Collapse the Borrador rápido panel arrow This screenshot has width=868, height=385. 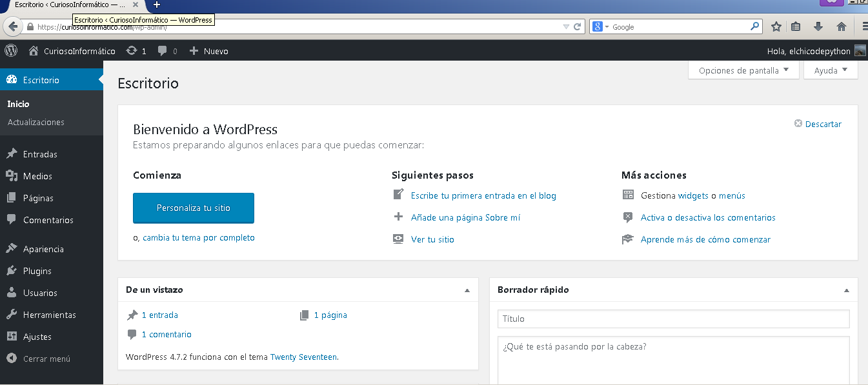coord(847,290)
